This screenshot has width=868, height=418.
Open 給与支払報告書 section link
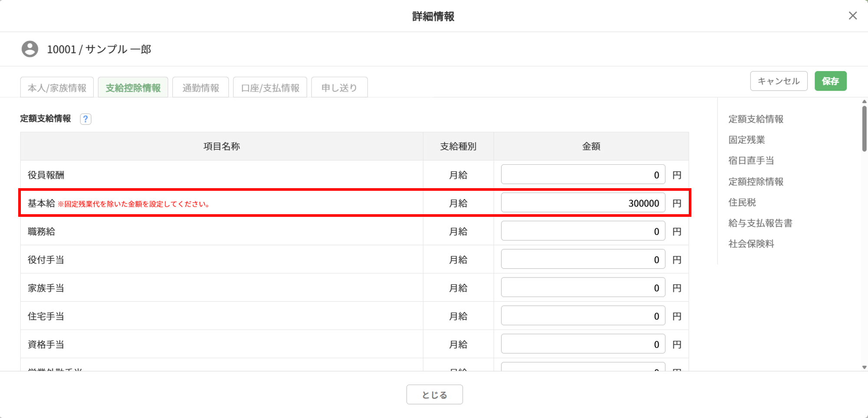(x=760, y=223)
